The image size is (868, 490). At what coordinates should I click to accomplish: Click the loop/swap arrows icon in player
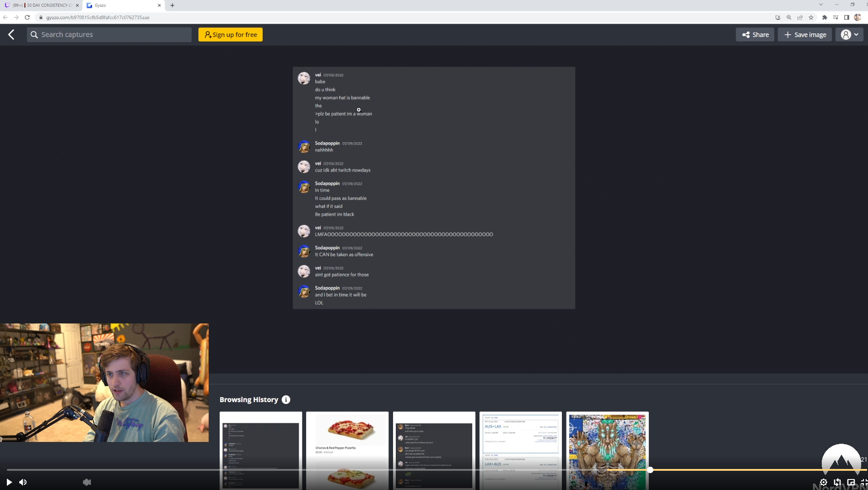coord(837,482)
